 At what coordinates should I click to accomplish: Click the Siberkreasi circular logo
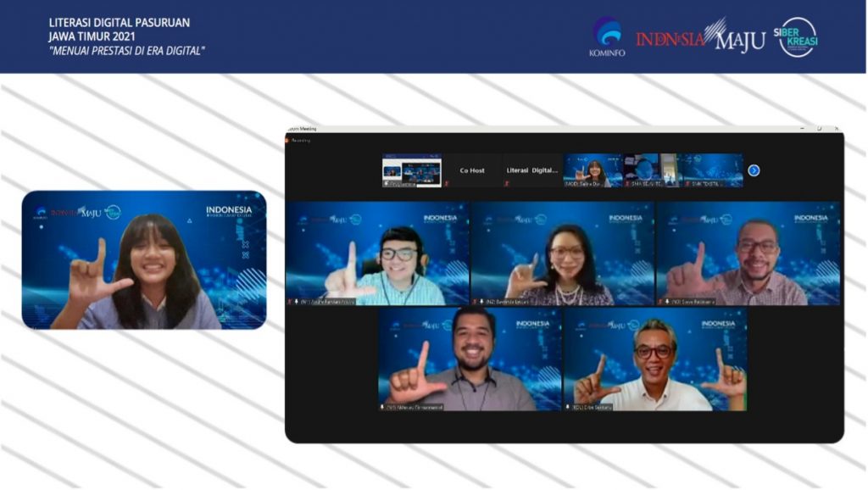click(x=797, y=37)
